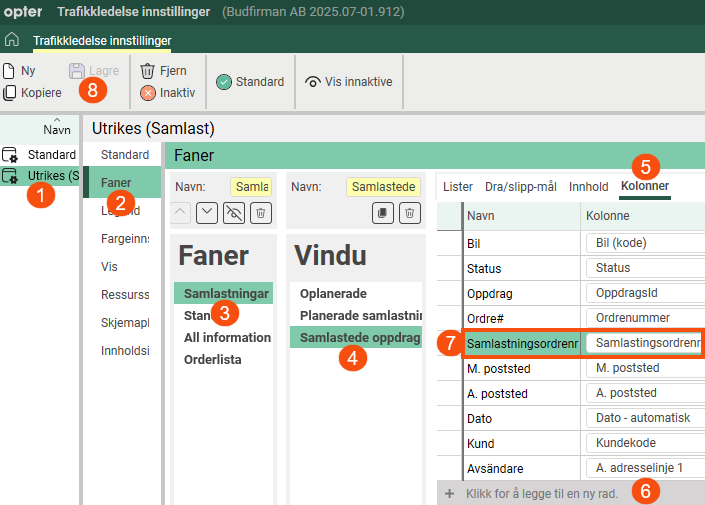The image size is (705, 505).
Task: Select Fargeinnstillinger in the side menu
Action: click(x=125, y=239)
